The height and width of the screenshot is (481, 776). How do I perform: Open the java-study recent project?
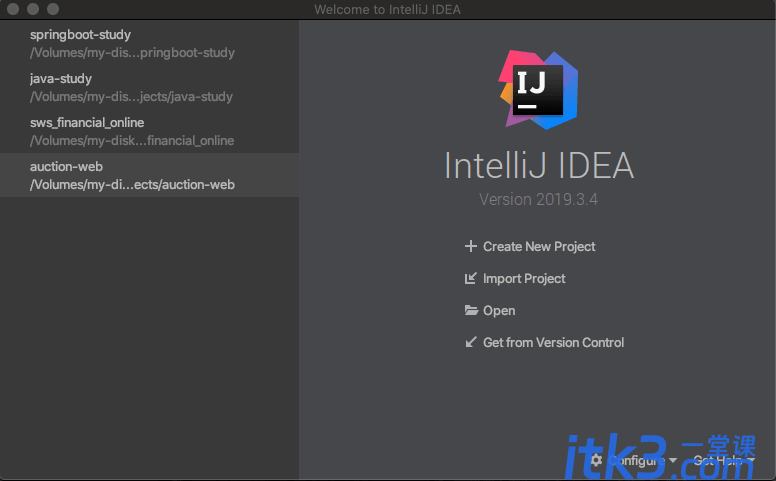149,87
